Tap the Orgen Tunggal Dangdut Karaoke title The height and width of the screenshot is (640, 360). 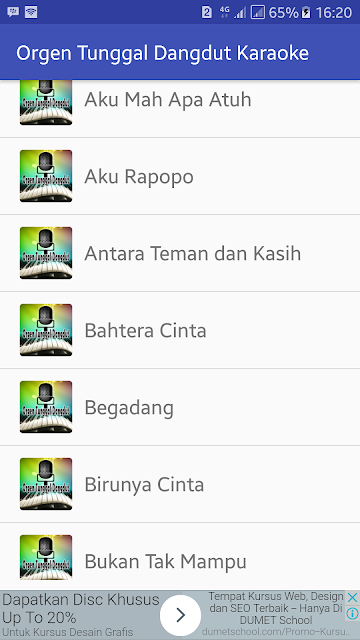click(x=162, y=53)
